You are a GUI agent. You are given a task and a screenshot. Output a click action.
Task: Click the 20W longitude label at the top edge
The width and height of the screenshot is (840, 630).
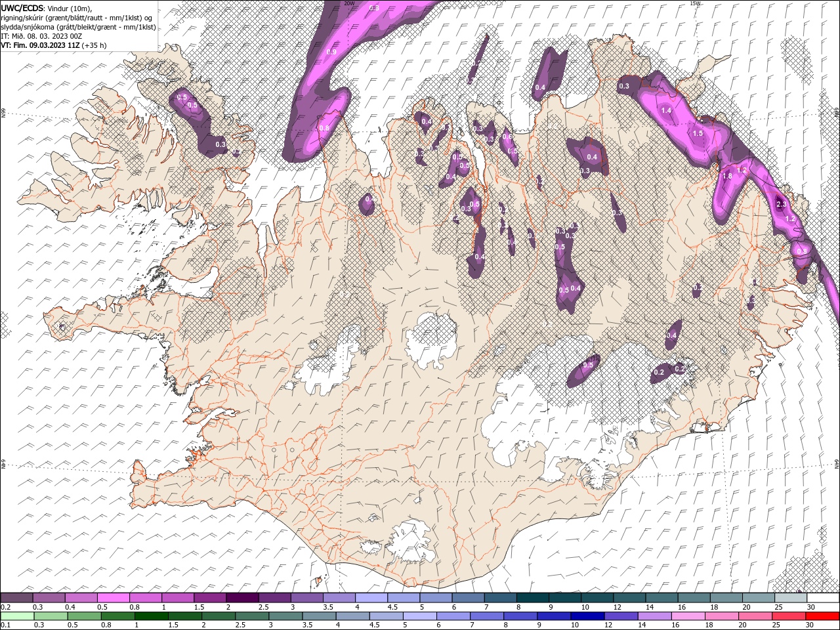(348, 3)
